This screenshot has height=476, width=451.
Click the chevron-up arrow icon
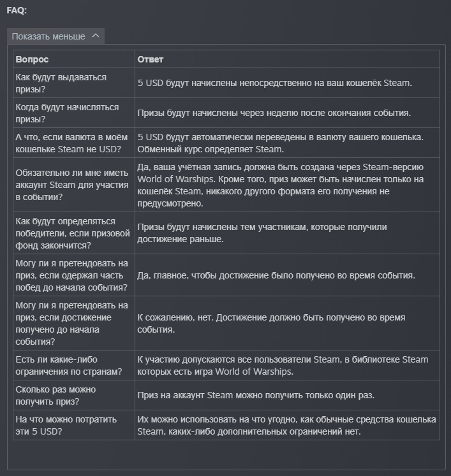click(x=96, y=36)
